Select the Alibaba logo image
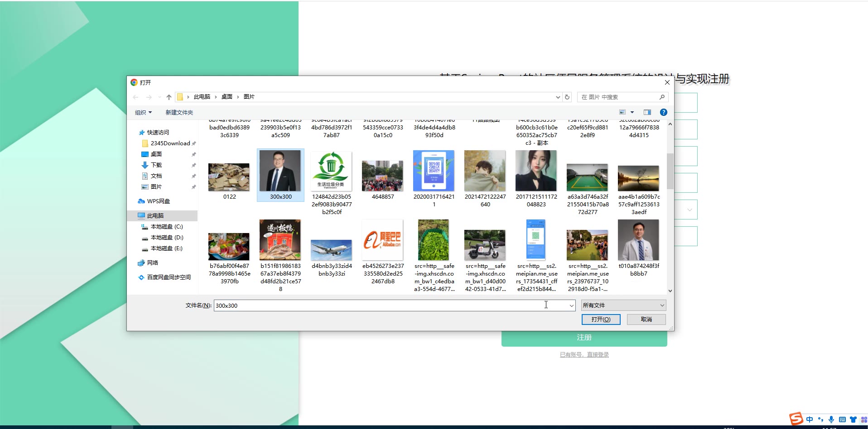868x429 pixels. (x=382, y=240)
